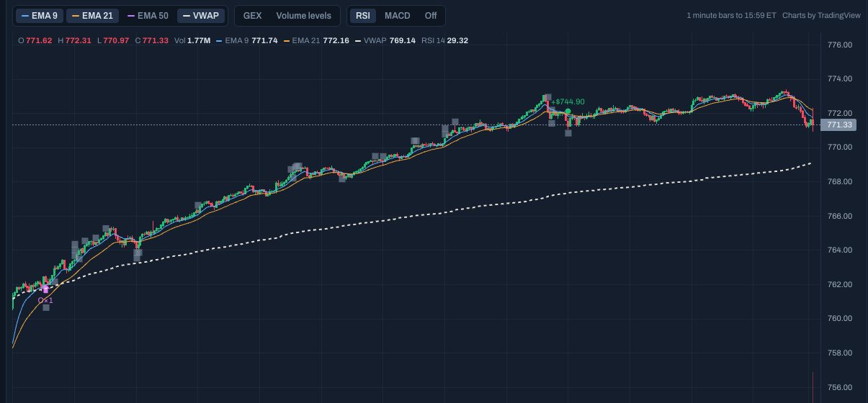
Task: Enable the EMA 50 indicator
Action: [147, 15]
